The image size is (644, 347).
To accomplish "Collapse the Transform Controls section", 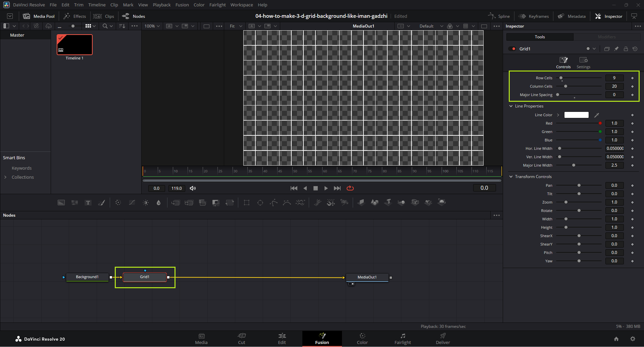I will (511, 177).
